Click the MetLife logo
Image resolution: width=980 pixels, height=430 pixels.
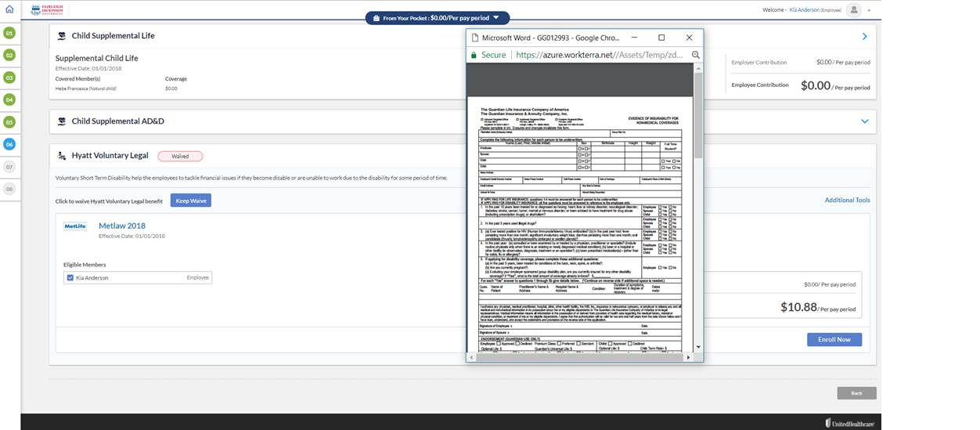[x=75, y=226]
